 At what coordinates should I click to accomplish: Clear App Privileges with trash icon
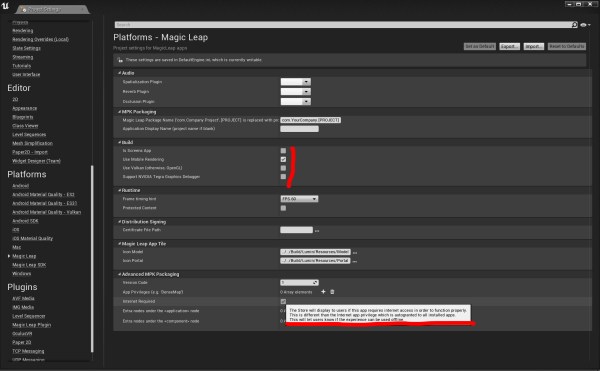tap(332, 292)
